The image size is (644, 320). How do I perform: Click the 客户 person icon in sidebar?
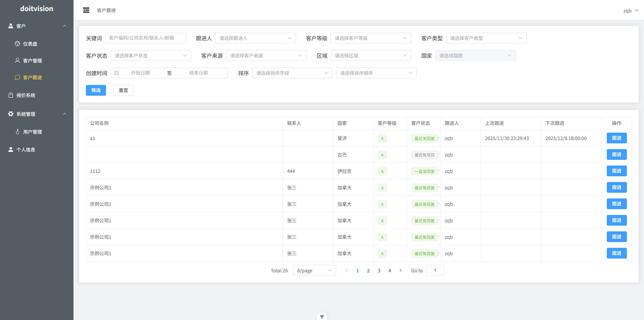coord(11,26)
